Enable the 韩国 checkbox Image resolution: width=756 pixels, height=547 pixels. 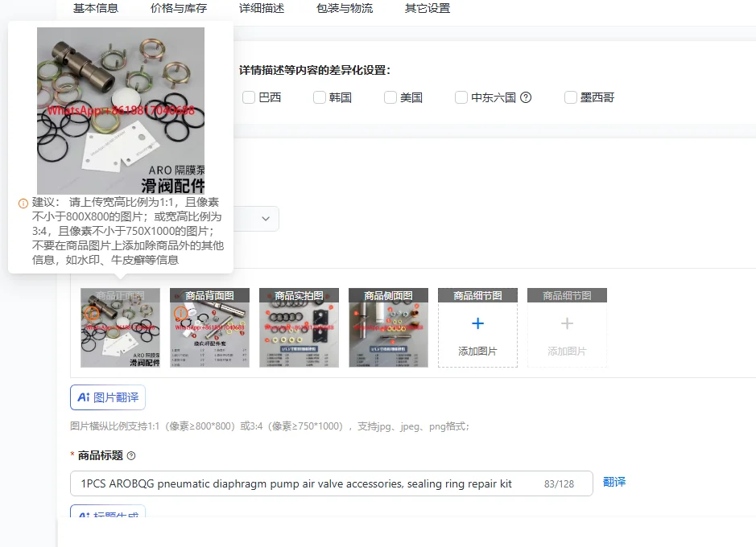[x=320, y=97]
